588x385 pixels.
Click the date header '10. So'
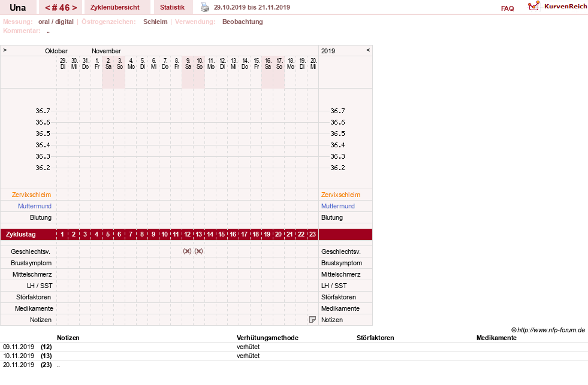coord(200,63)
